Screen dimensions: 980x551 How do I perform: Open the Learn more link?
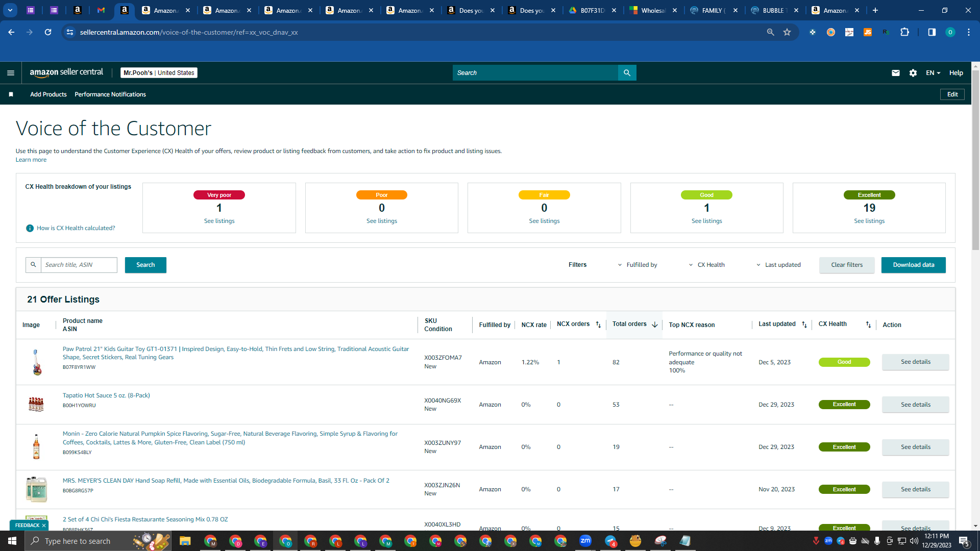pos(31,160)
